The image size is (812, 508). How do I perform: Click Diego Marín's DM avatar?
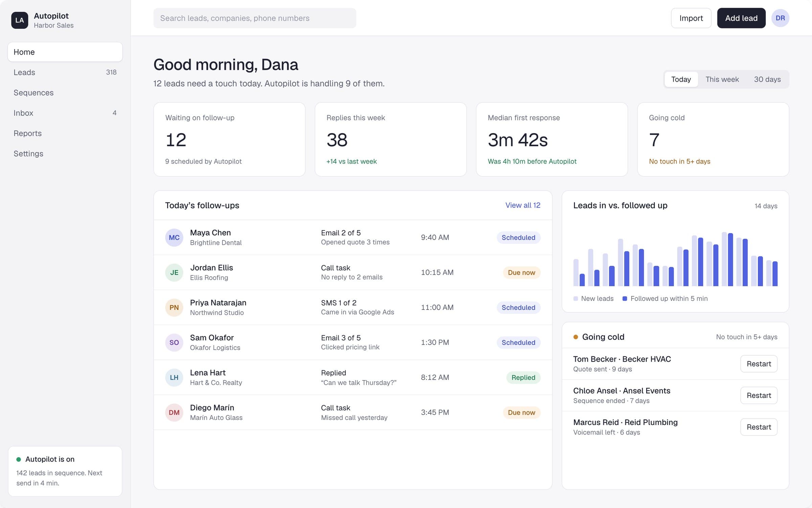(x=174, y=412)
